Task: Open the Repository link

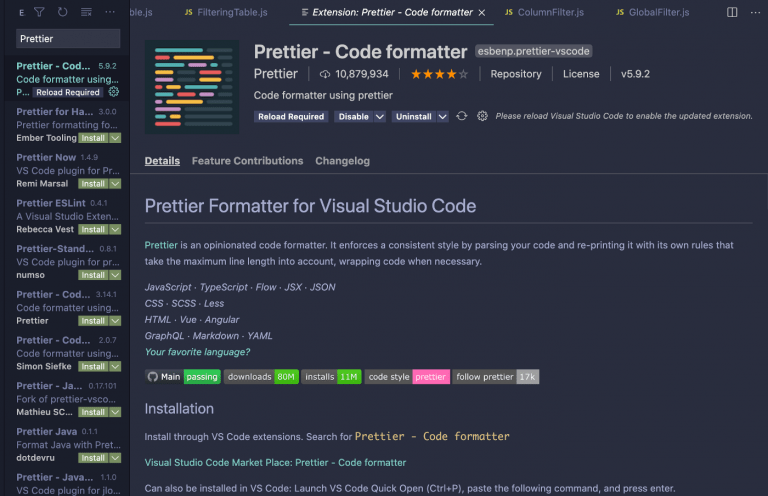Action: click(516, 74)
